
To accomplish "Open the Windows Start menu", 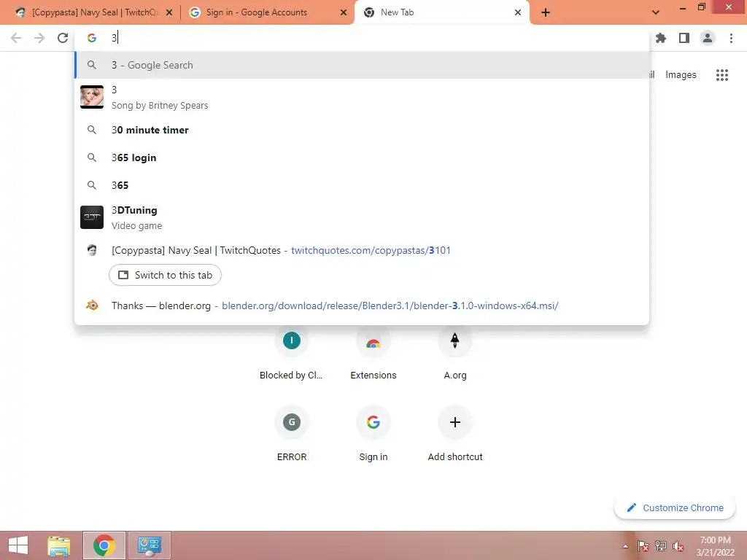I will 18,545.
